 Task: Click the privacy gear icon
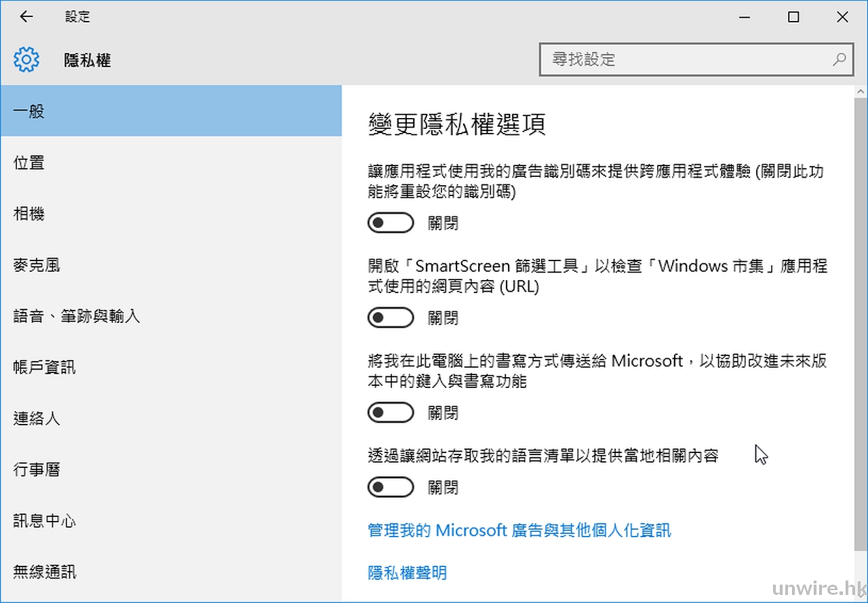pyautogui.click(x=26, y=60)
